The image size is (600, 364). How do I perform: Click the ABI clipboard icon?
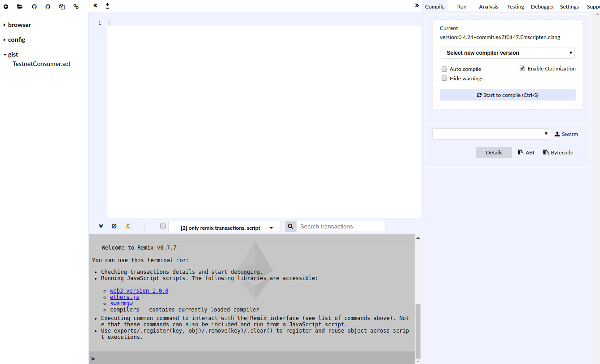(x=521, y=153)
